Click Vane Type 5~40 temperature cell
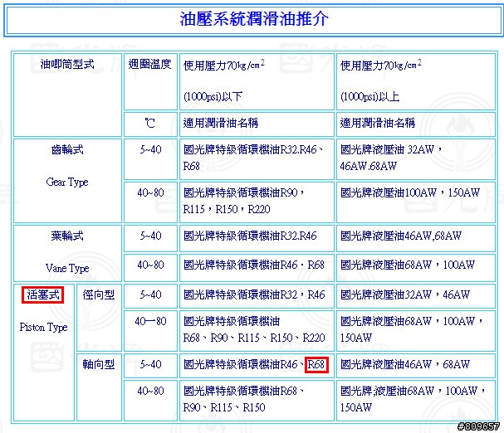 click(x=150, y=238)
